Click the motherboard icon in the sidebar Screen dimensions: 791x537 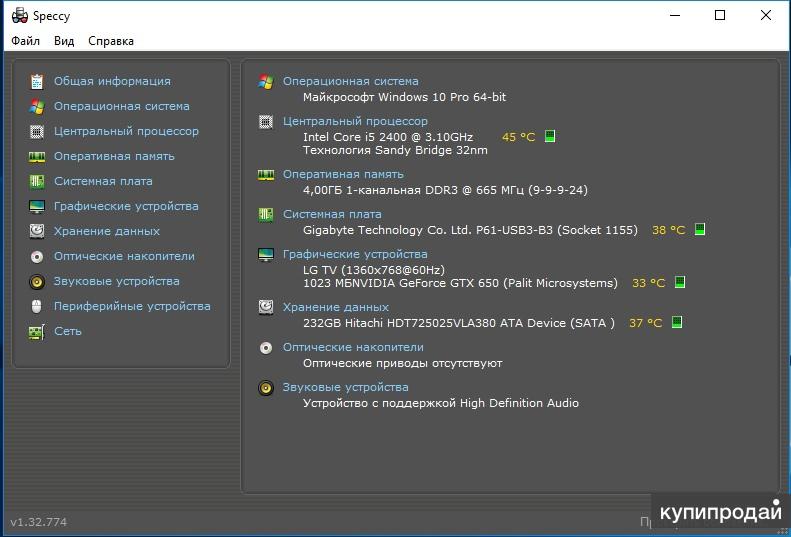(37, 181)
